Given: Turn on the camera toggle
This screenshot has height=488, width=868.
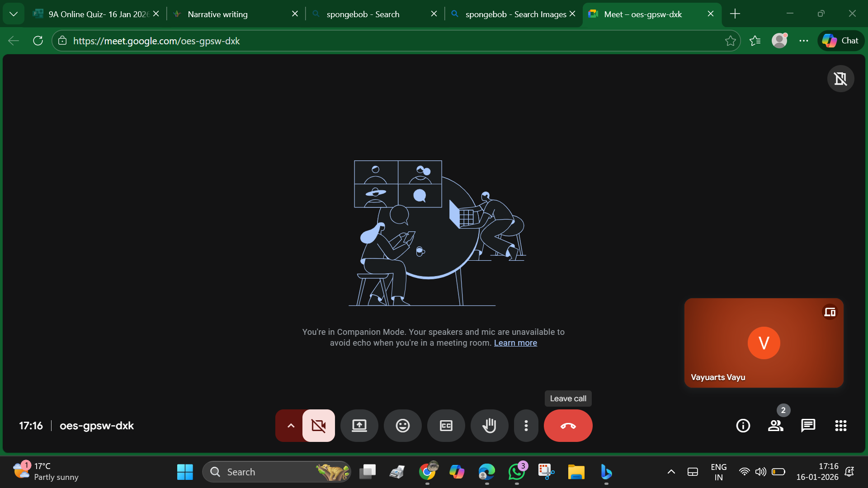Looking at the screenshot, I should [x=318, y=426].
